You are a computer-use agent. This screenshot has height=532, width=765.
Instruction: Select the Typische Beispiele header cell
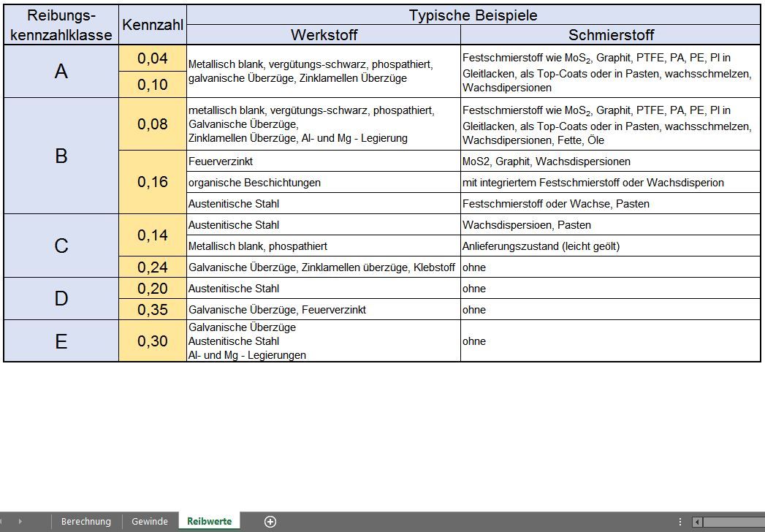(473, 15)
